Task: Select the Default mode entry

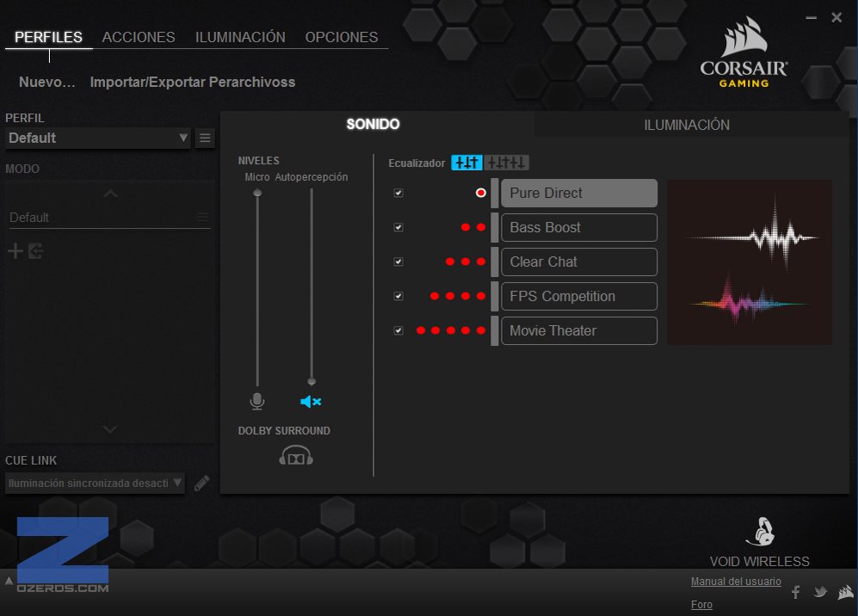Action: click(108, 217)
